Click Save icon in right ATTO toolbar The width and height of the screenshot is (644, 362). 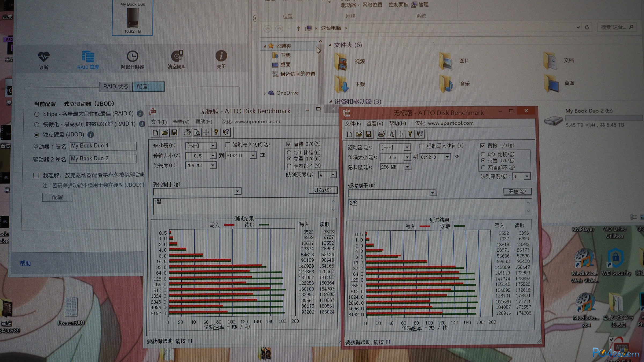(369, 134)
